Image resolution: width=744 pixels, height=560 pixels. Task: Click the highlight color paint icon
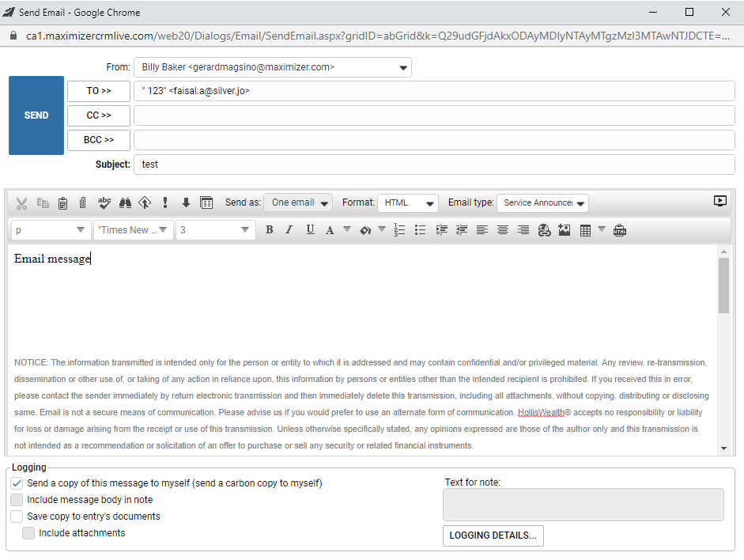click(x=365, y=231)
